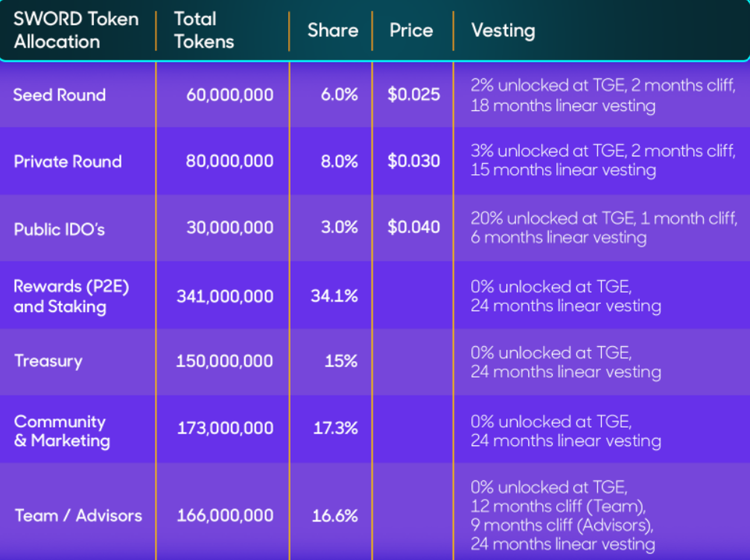Click the Public IDO's row label
The image size is (750, 560).
point(59,229)
